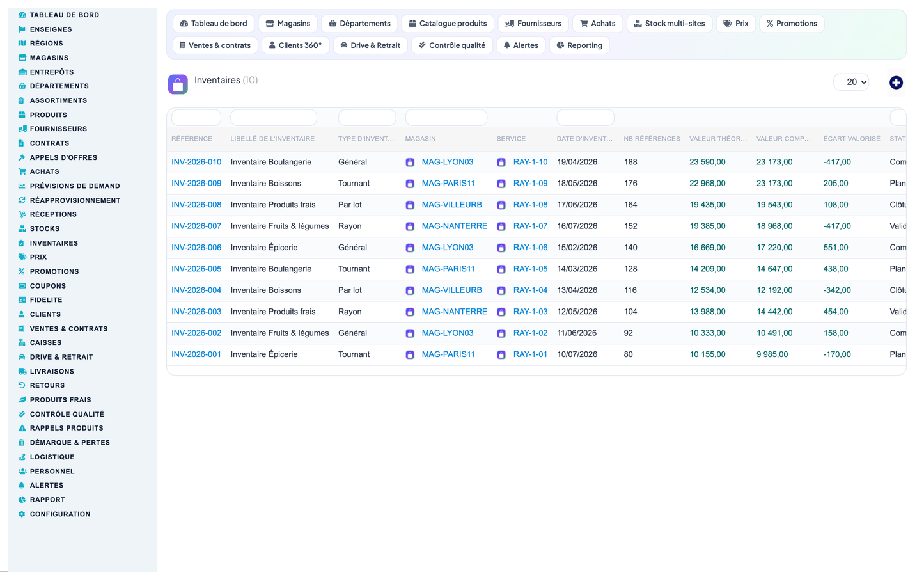The image size is (924, 572).
Task: Click the Rappels produits warning icon
Action: click(22, 429)
